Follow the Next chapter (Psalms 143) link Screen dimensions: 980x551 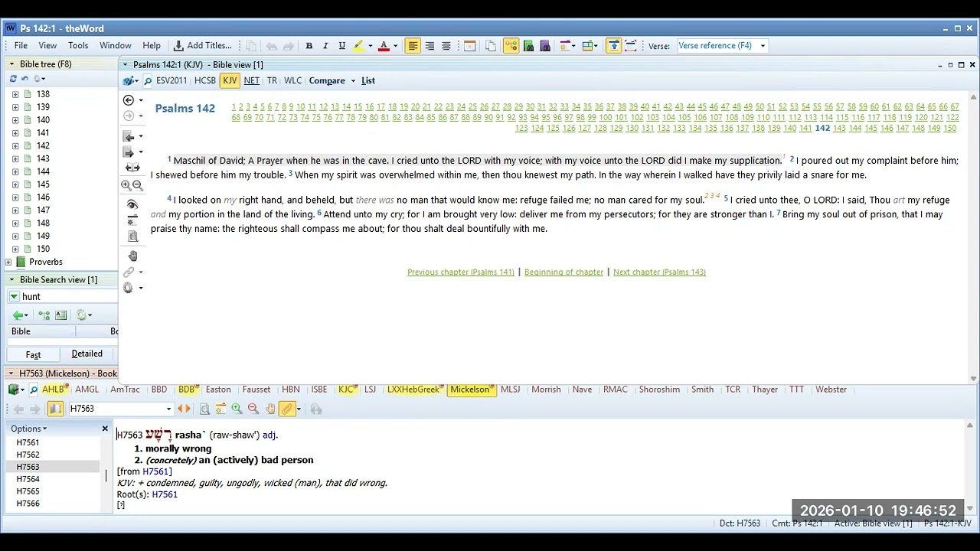click(x=659, y=272)
